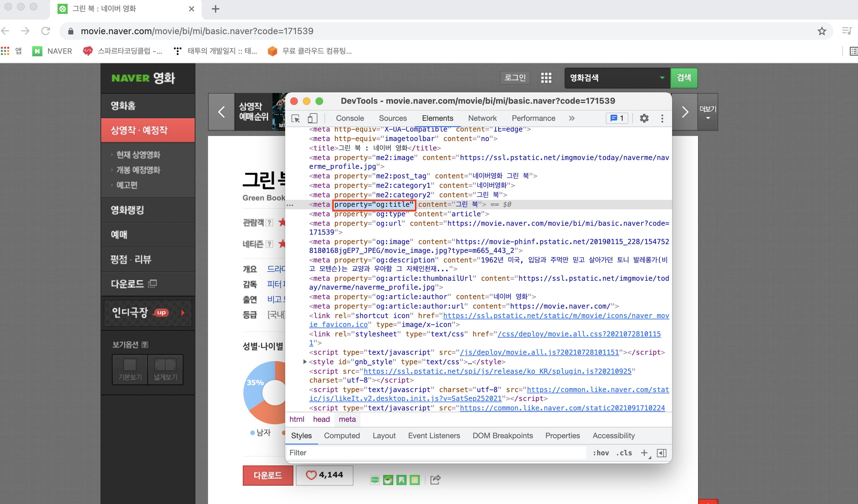Open a new browser tab

215,9
